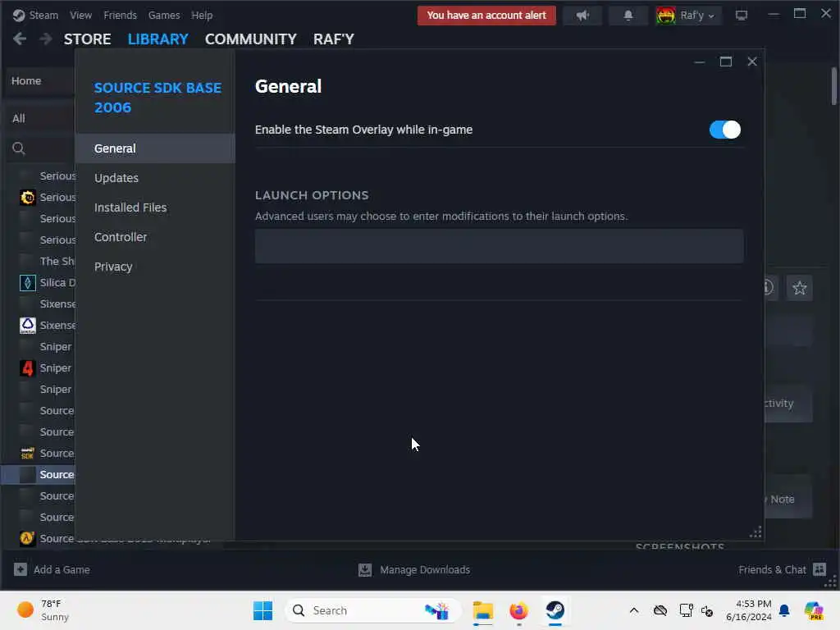
Task: Click the Steam logo icon in menu bar
Action: (x=19, y=15)
